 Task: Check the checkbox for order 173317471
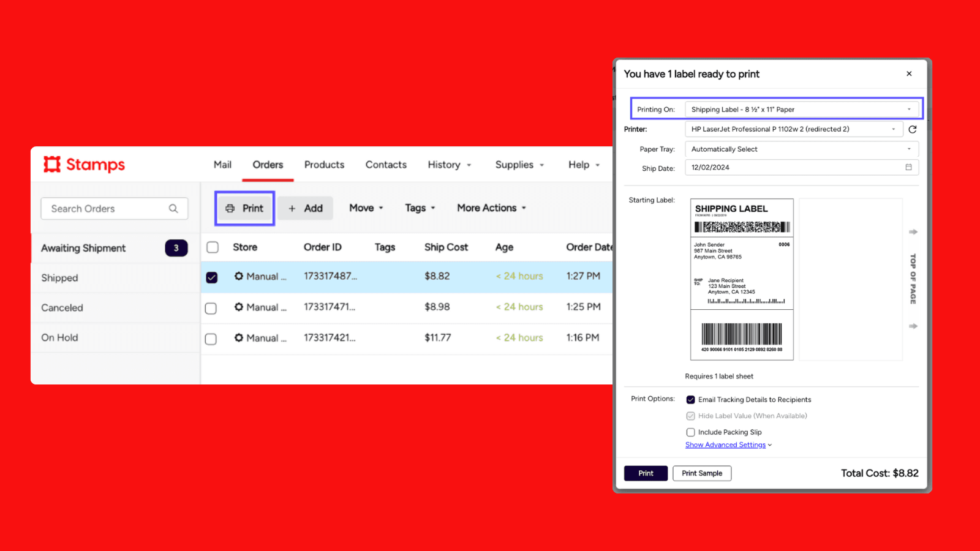point(211,307)
